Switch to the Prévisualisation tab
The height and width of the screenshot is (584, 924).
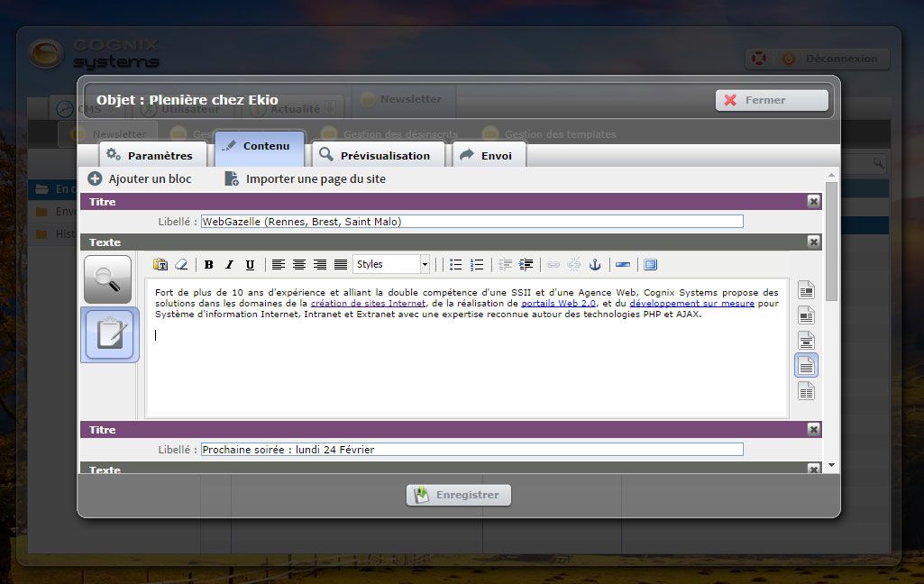(379, 155)
